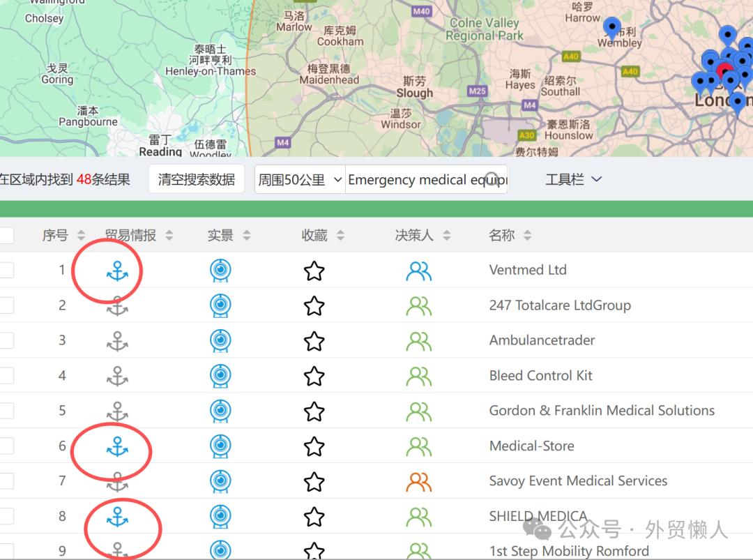View decision makers for Medical-Store
The image size is (753, 560).
click(419, 446)
